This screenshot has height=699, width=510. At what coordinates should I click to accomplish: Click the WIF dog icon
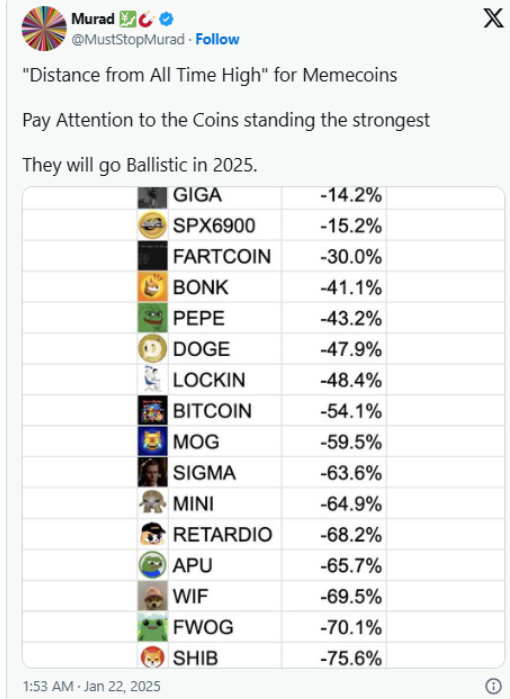pos(152,596)
